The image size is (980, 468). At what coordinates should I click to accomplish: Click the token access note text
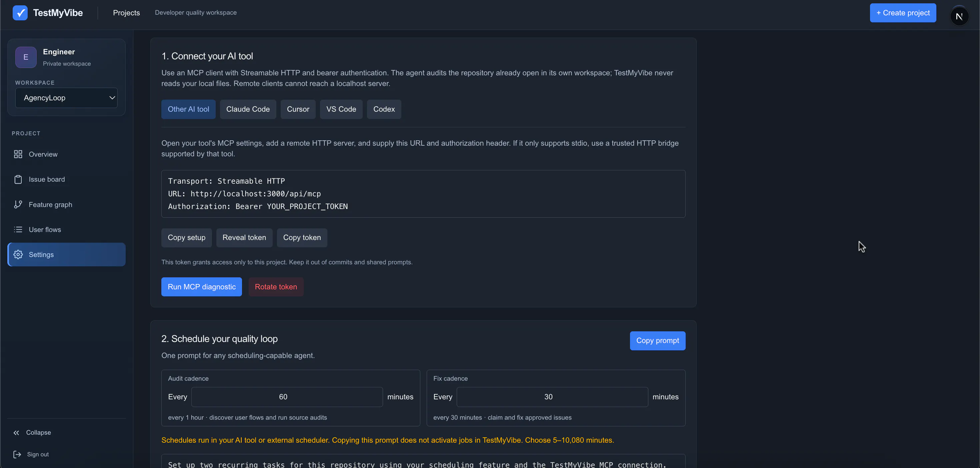(287, 262)
